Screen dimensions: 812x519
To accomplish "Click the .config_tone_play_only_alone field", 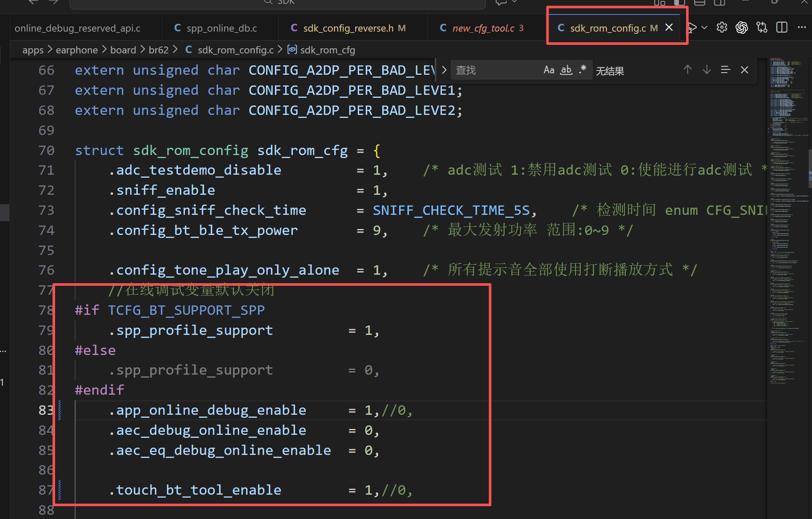I will [x=224, y=270].
